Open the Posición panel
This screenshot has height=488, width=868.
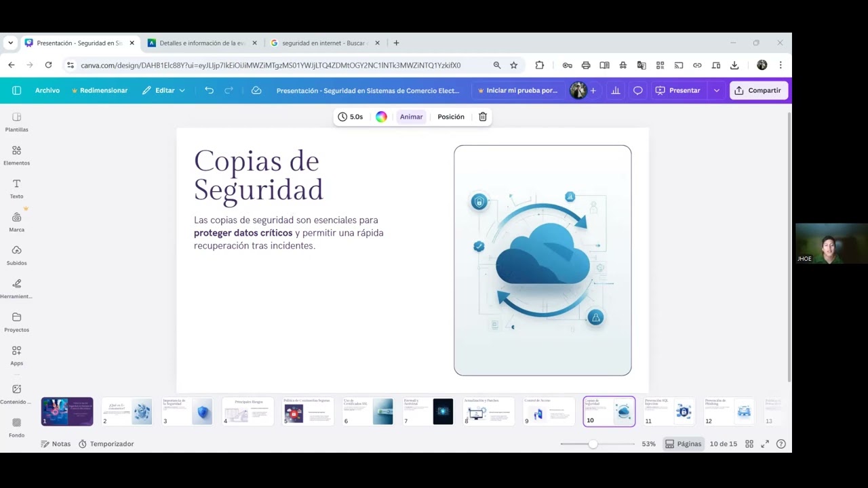[x=451, y=117]
